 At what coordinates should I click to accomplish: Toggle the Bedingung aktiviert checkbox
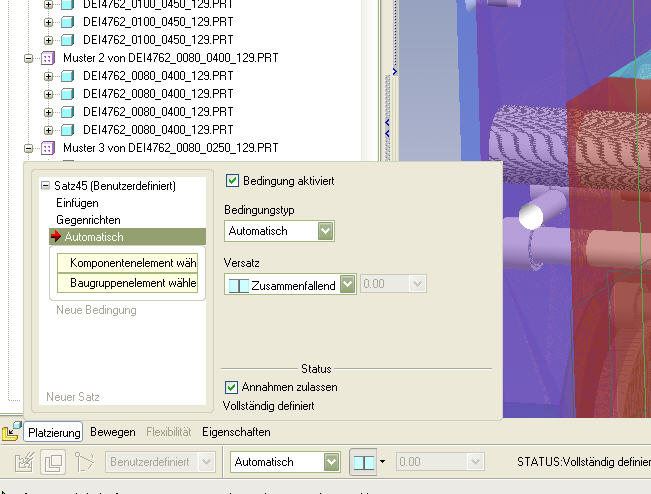tap(232, 181)
